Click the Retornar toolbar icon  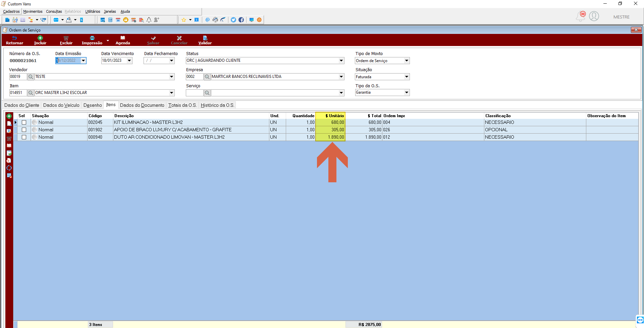[14, 38]
